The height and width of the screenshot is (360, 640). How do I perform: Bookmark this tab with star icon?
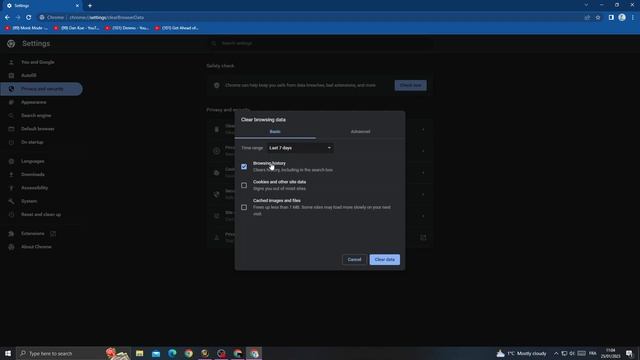click(598, 18)
